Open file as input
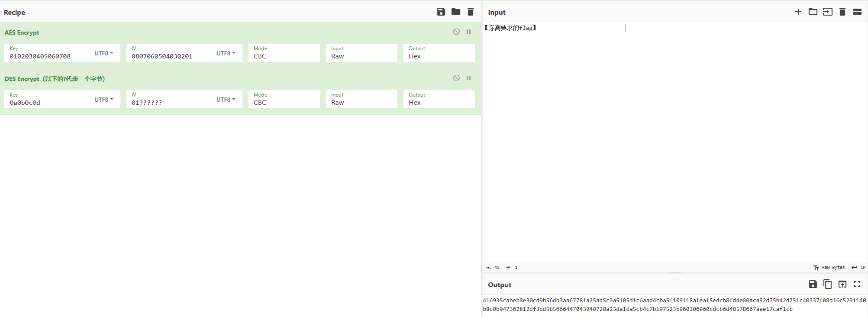The image size is (868, 317). (828, 12)
